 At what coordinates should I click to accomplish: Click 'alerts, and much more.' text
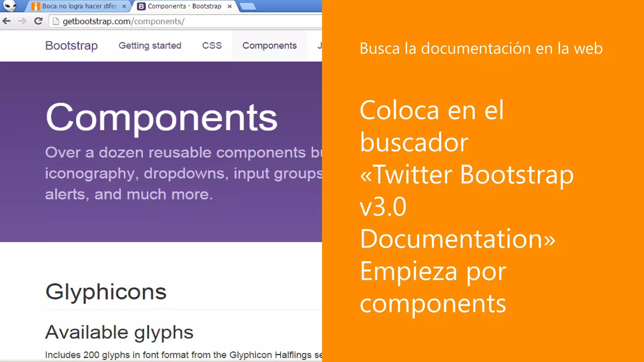pos(129,194)
